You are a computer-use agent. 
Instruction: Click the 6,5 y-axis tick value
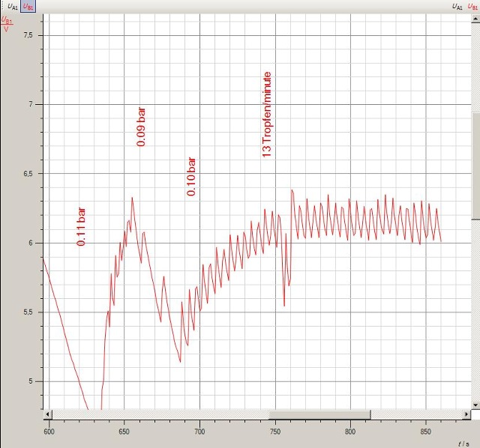click(x=28, y=173)
